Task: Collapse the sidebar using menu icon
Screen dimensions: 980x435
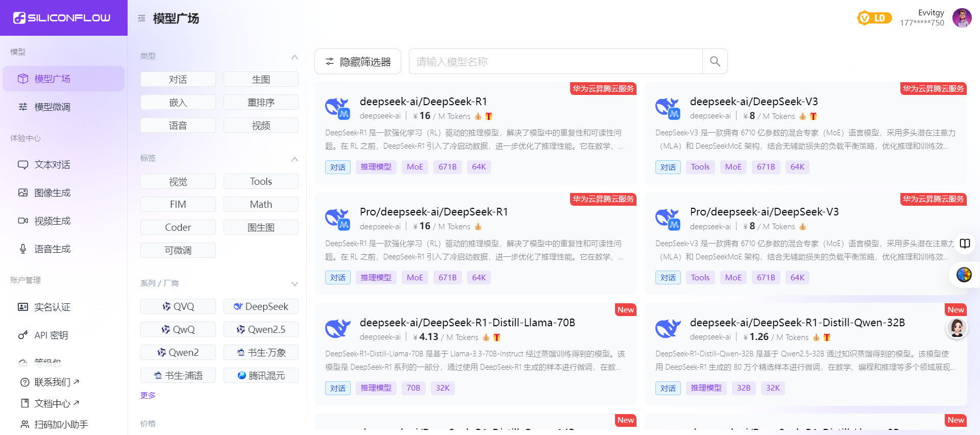Action: [x=141, y=18]
